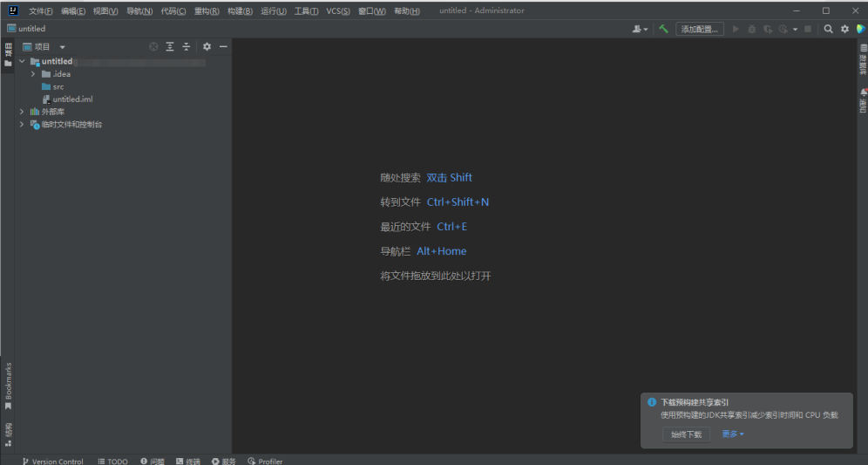868x465 pixels.
Task: Open the 通知 notifications bell
Action: [x=863, y=100]
